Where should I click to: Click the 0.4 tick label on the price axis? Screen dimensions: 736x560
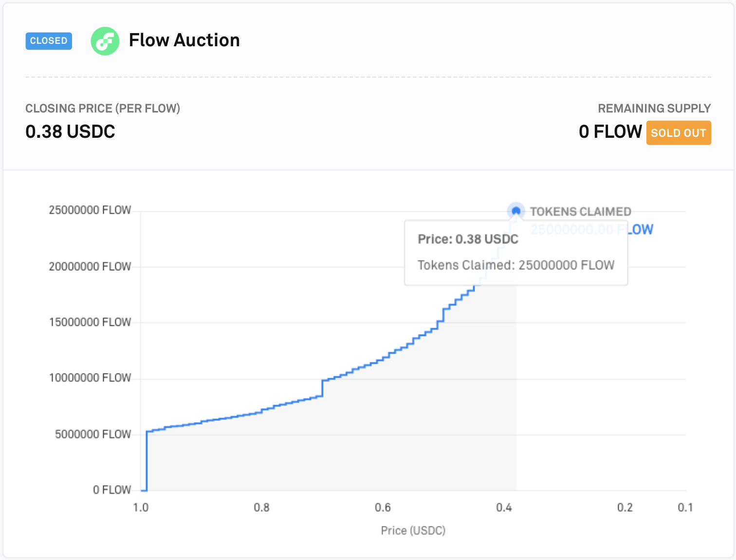pyautogui.click(x=504, y=507)
